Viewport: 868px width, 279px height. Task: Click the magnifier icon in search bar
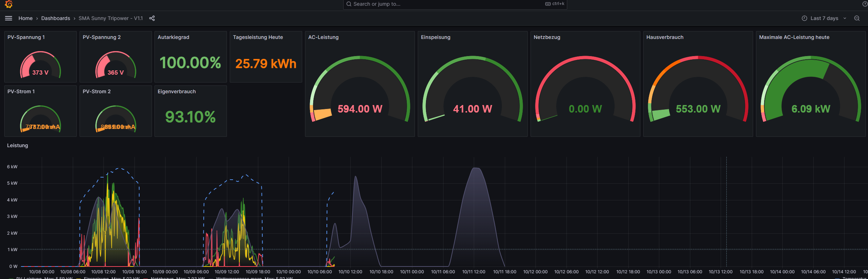[x=349, y=4]
